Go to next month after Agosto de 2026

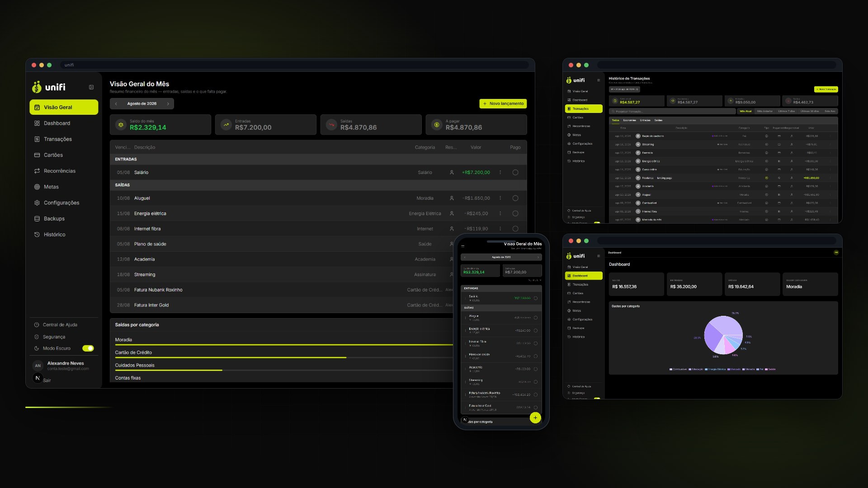pos(168,104)
